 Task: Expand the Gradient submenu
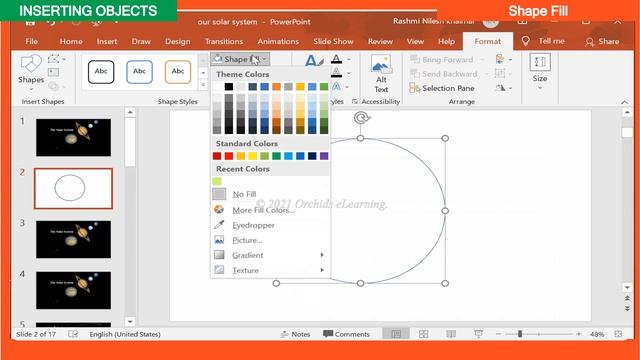270,255
